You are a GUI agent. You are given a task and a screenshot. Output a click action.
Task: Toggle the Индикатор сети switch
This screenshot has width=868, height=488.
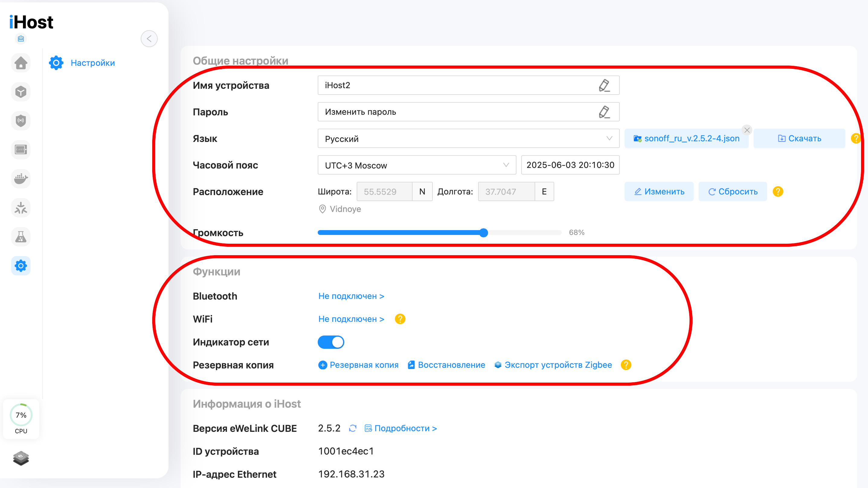pos(331,342)
